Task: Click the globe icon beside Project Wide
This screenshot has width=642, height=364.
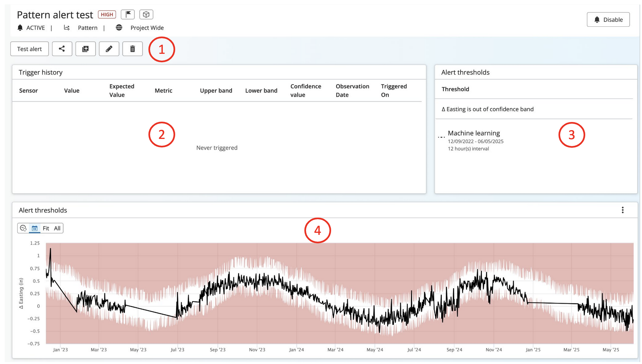Action: click(x=119, y=28)
